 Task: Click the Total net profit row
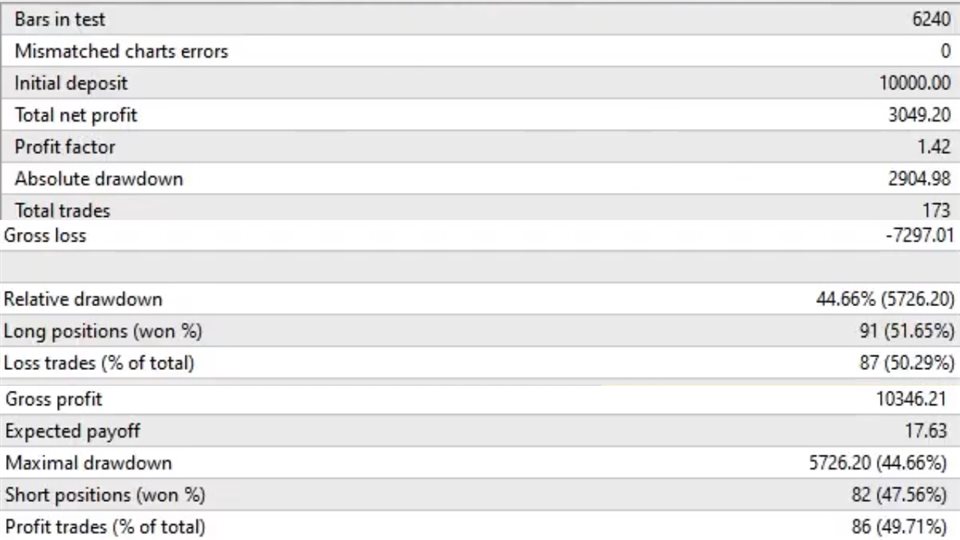point(480,114)
